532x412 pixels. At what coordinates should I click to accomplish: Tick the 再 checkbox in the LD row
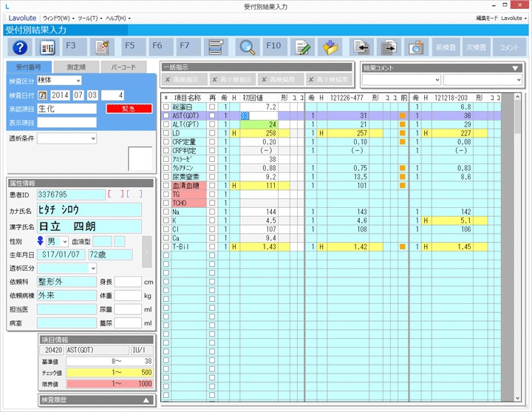tap(213, 133)
